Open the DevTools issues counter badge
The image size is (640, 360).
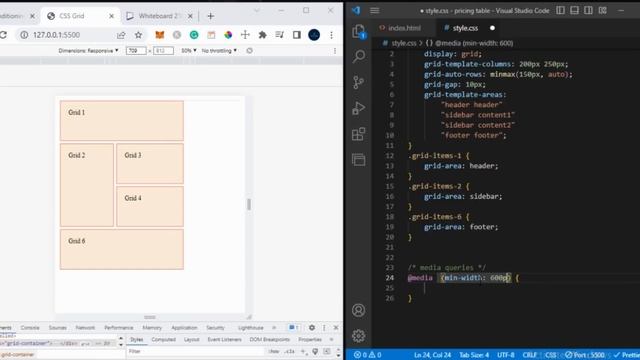point(294,327)
